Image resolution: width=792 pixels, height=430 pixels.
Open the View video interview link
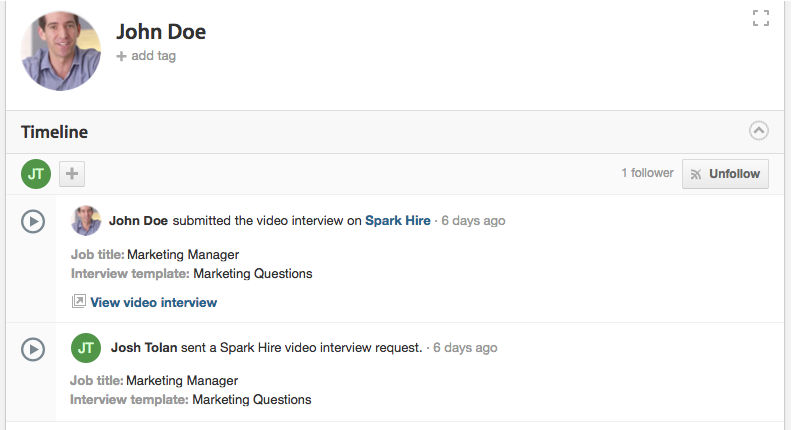tap(153, 302)
